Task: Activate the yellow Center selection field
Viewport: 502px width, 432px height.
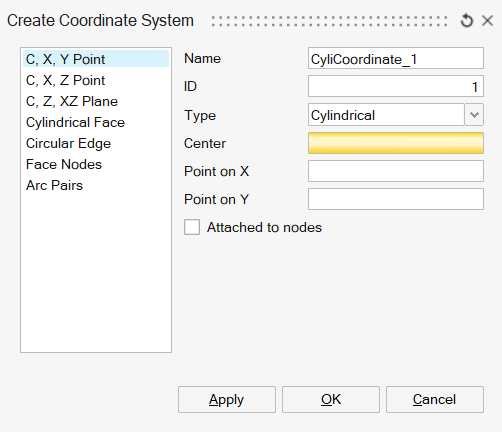Action: (x=396, y=143)
